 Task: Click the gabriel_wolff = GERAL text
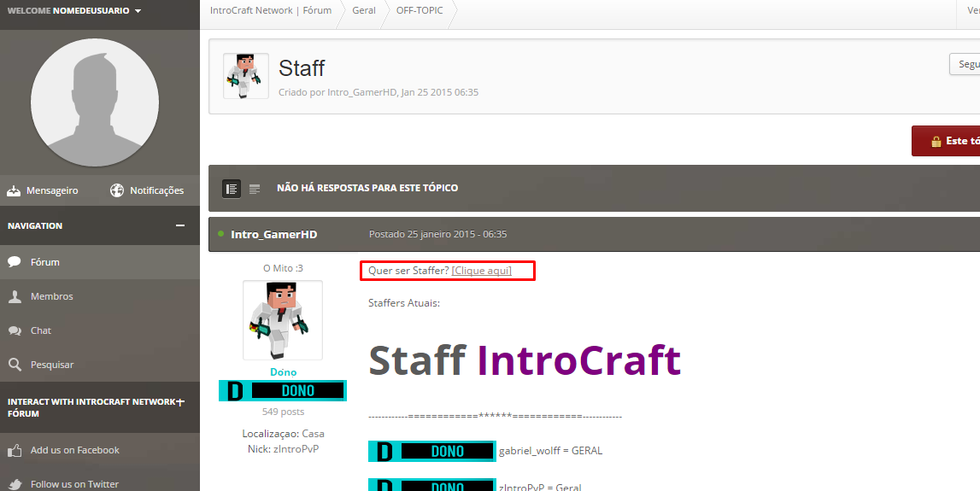click(x=550, y=450)
